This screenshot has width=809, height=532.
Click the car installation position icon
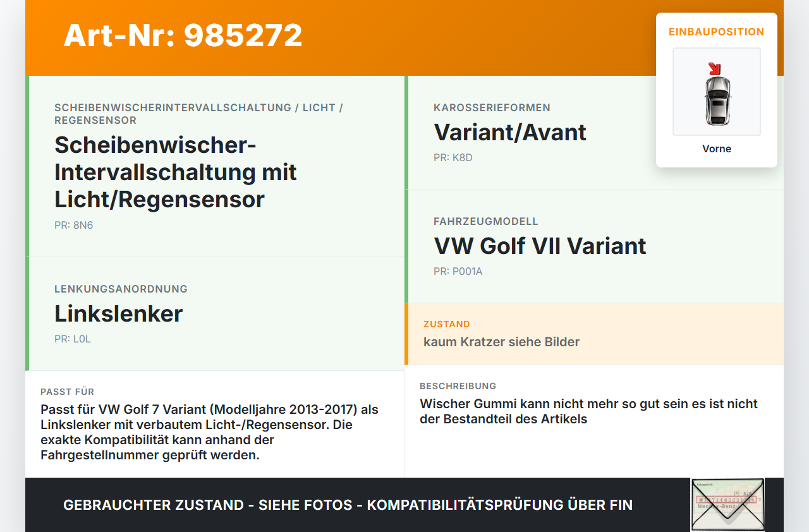(716, 92)
